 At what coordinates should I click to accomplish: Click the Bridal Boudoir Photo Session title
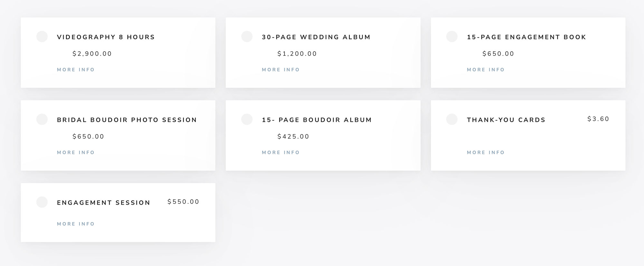(x=127, y=120)
